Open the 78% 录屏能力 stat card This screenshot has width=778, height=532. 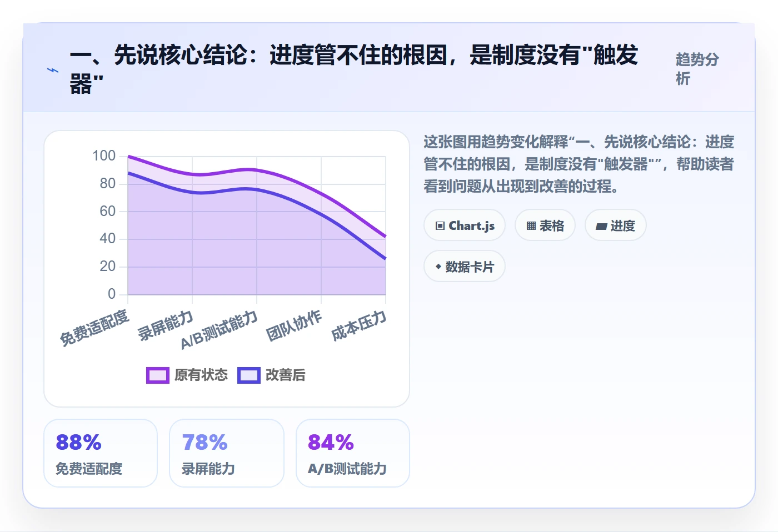(227, 453)
